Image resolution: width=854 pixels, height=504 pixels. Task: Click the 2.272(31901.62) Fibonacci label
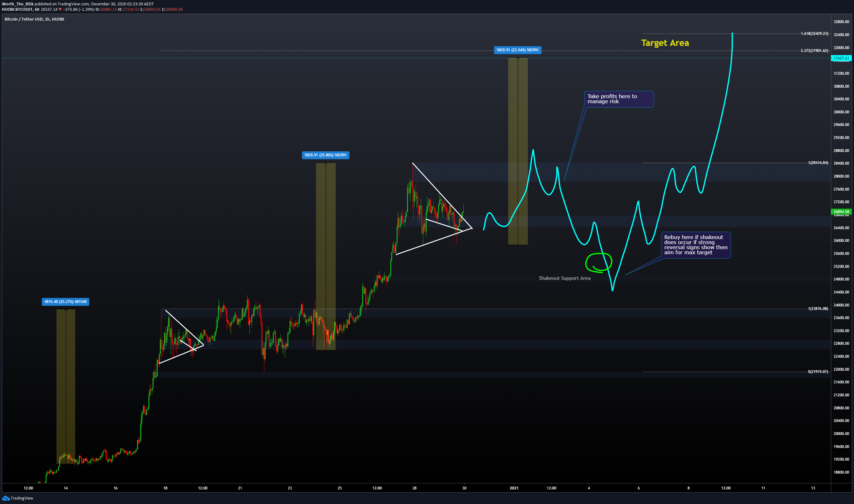pyautogui.click(x=814, y=51)
